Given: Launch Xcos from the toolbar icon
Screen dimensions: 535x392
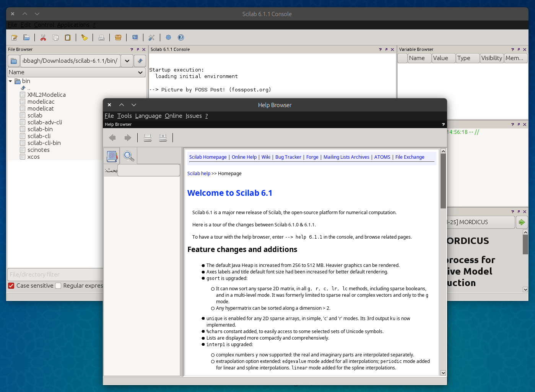Looking at the screenshot, I should click(135, 37).
